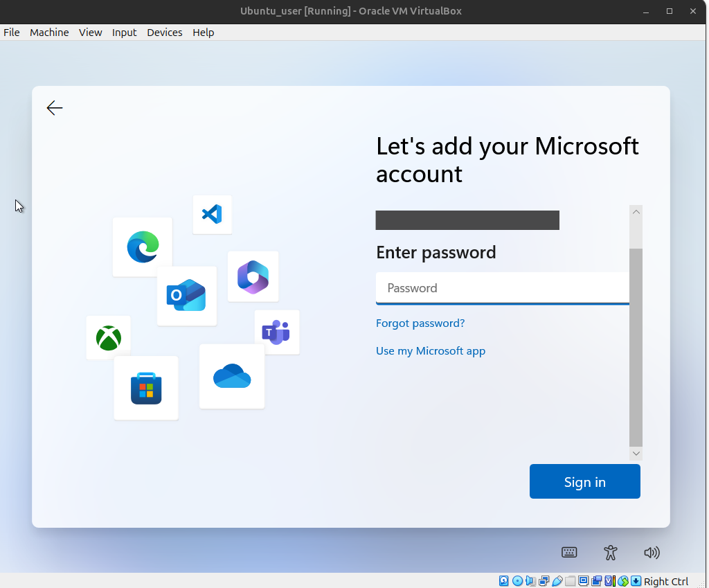Open the View menu
The width and height of the screenshot is (709, 588).
coord(91,33)
